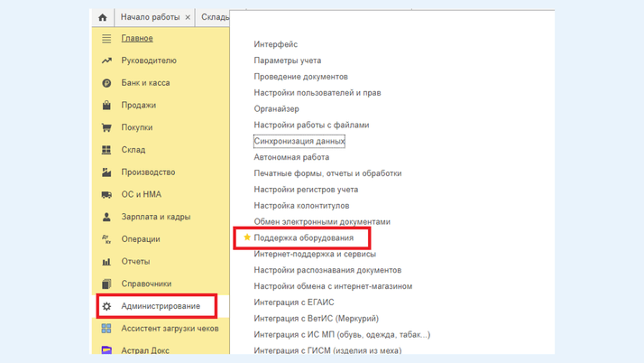The width and height of the screenshot is (644, 363).
Task: Open the Органайзер settings
Action: (276, 109)
